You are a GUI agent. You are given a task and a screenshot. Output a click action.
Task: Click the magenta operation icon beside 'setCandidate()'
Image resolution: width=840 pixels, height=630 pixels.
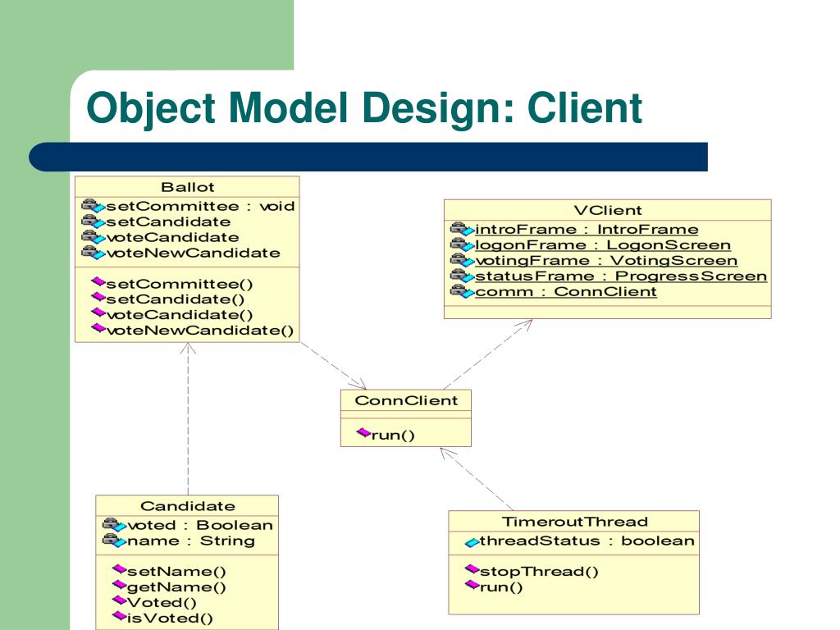[98, 297]
